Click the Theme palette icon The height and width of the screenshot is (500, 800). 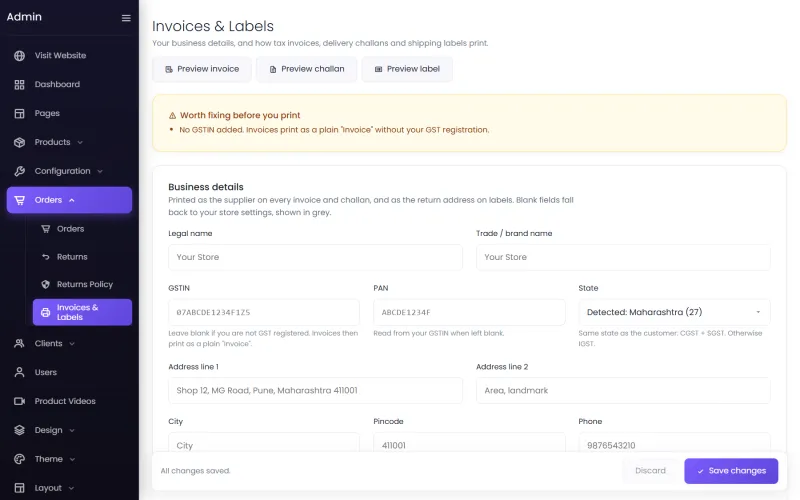tap(19, 459)
